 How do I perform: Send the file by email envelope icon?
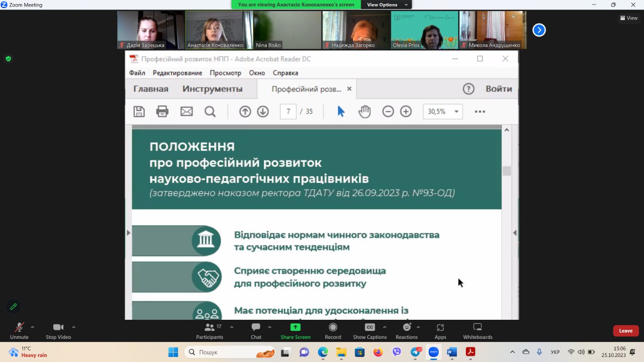pos(187,112)
